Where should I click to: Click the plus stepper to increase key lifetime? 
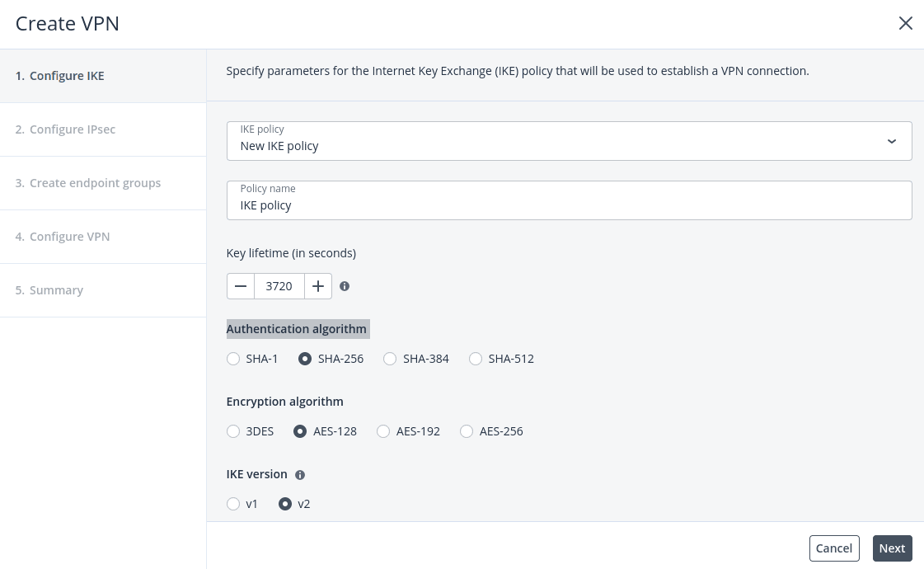(x=317, y=286)
